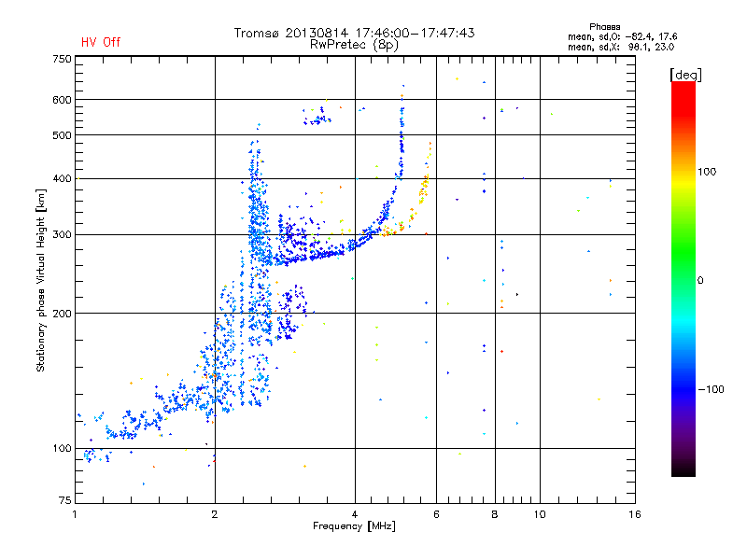Click the y-axis "500" tick label

pyautogui.click(x=62, y=135)
